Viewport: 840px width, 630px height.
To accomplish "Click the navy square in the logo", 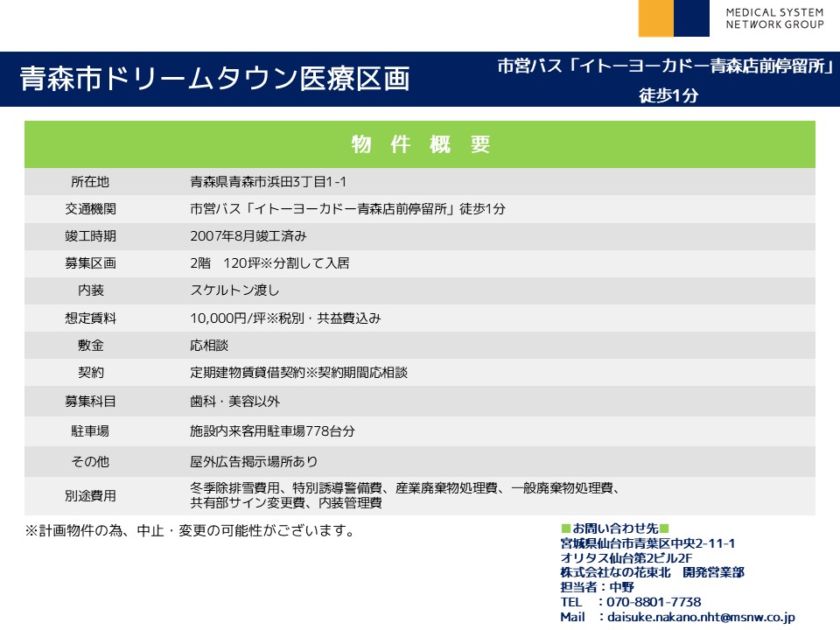I will pyautogui.click(x=691, y=18).
